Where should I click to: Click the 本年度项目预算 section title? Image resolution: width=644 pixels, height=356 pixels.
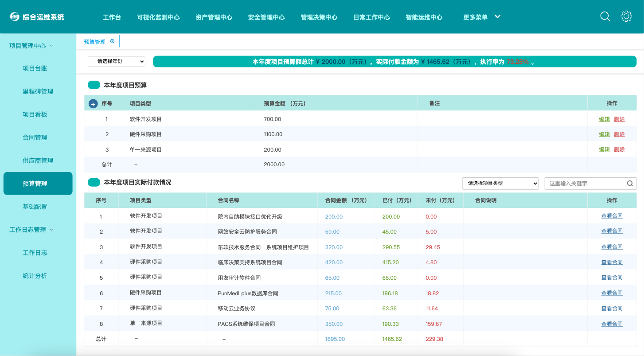[x=125, y=85]
